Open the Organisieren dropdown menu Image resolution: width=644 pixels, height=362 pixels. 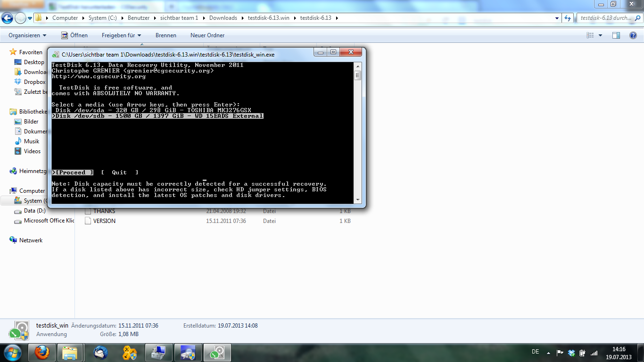(x=27, y=35)
